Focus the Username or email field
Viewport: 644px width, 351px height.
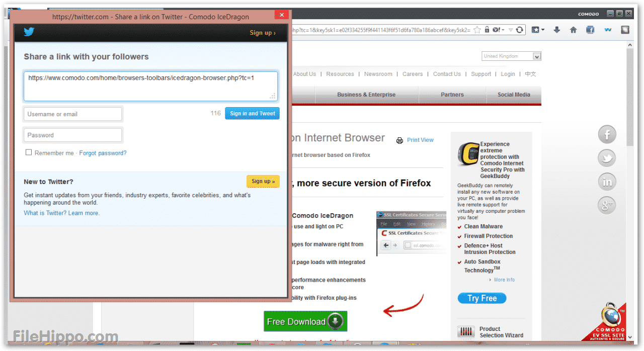73,114
